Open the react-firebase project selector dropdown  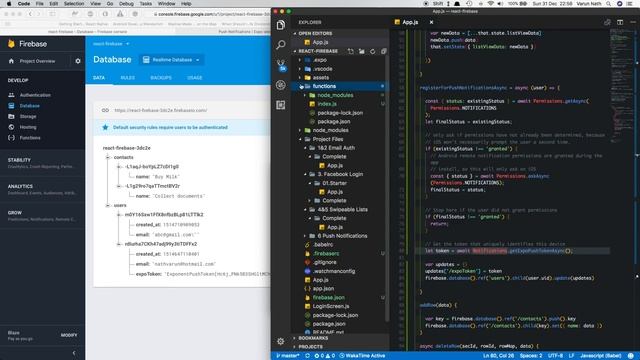(111, 44)
